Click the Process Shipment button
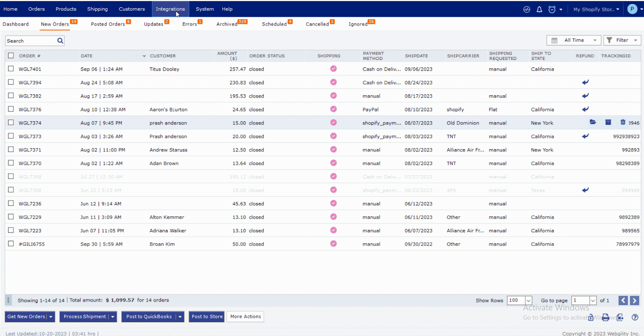644x336 pixels. (x=85, y=317)
